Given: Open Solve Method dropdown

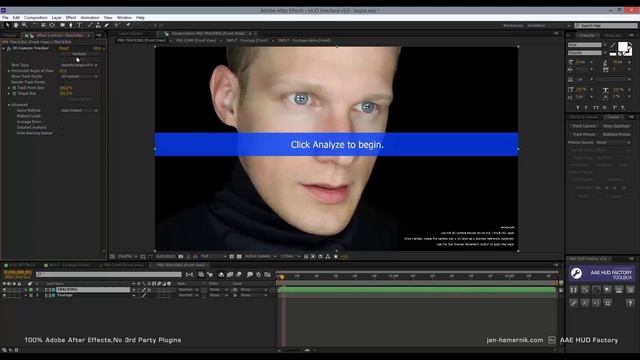Looking at the screenshot, I should [79, 110].
